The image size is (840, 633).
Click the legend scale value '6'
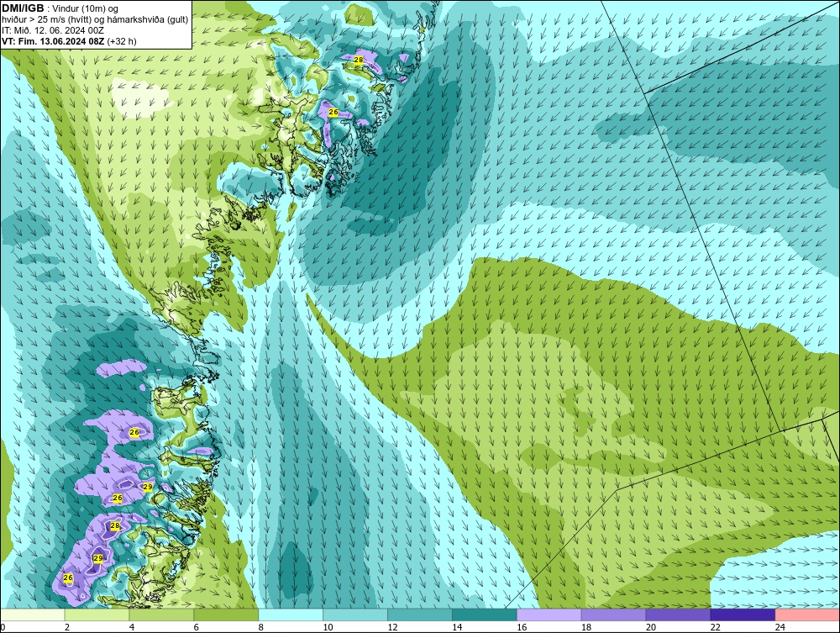click(x=196, y=627)
